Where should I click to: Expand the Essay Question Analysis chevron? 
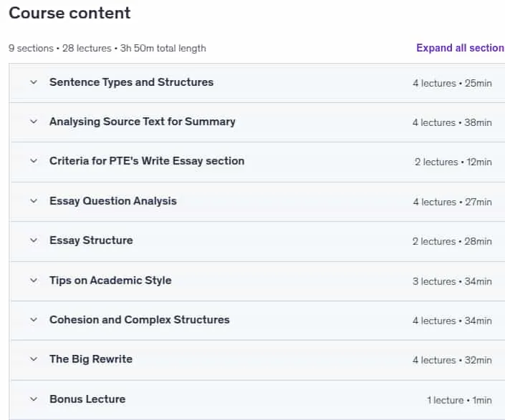(34, 201)
